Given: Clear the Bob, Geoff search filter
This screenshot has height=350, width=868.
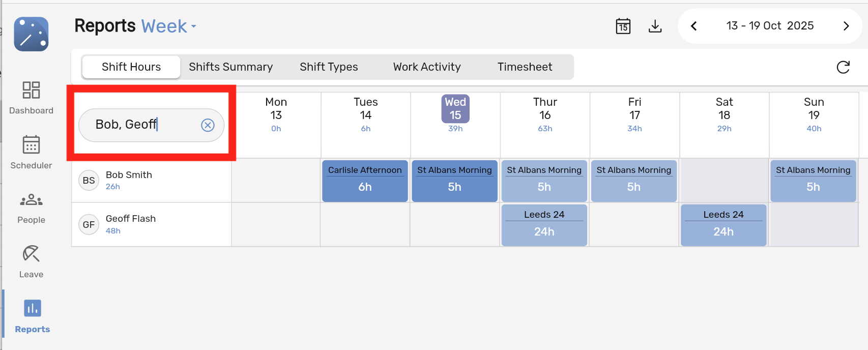Looking at the screenshot, I should click(208, 125).
